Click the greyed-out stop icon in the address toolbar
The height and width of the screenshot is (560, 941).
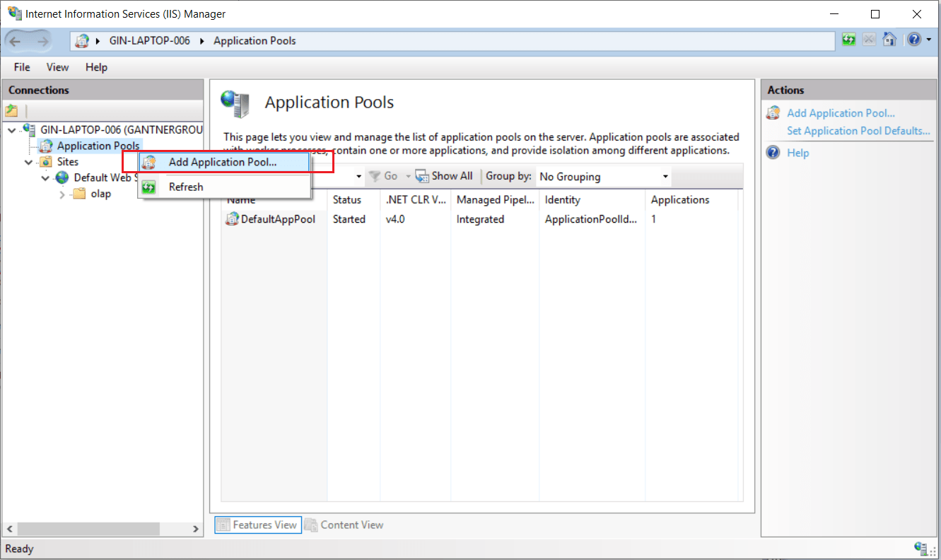point(870,40)
